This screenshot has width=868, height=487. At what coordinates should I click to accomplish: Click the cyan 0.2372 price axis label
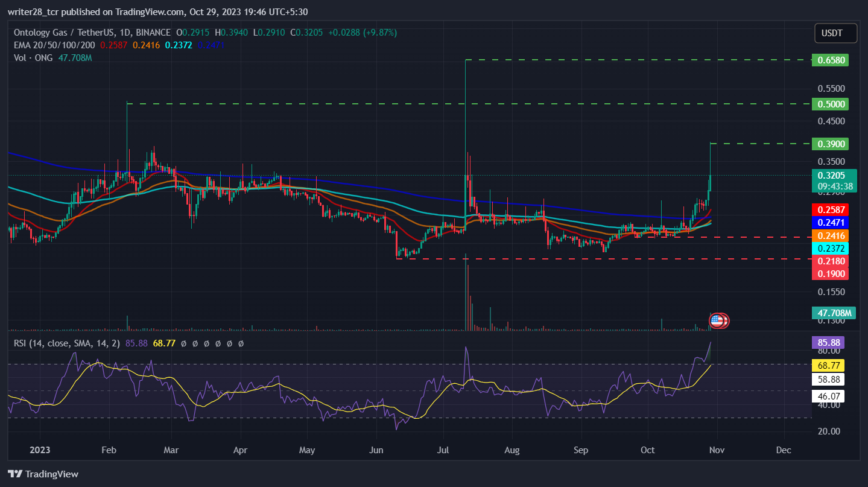coord(830,248)
